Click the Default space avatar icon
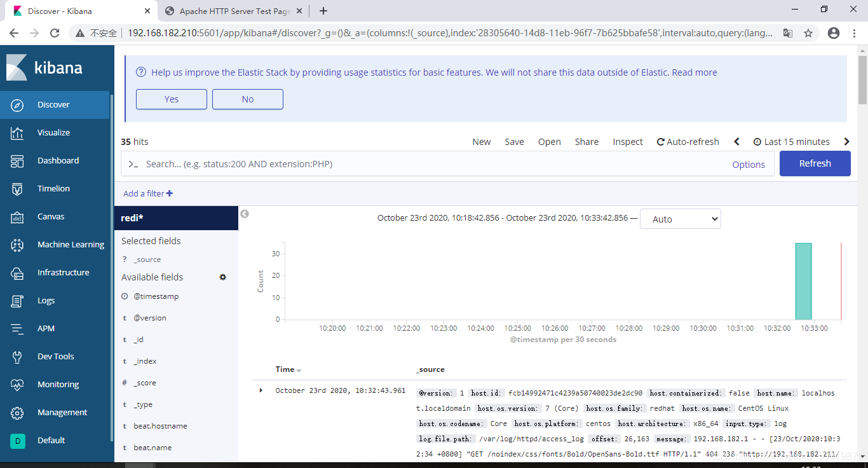This screenshot has width=868, height=468. coord(18,441)
